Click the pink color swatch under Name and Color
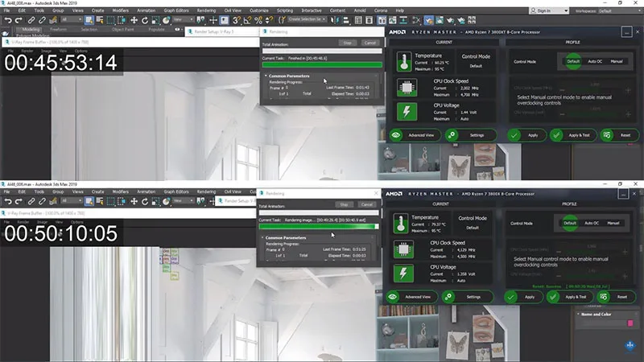Viewport: 644px width, 362px height. pyautogui.click(x=630, y=323)
